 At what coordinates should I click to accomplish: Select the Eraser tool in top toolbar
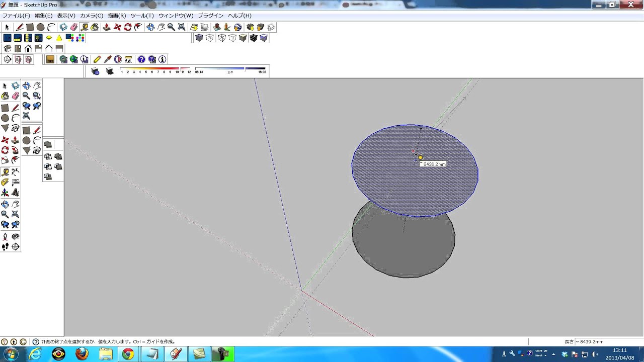[x=74, y=27]
